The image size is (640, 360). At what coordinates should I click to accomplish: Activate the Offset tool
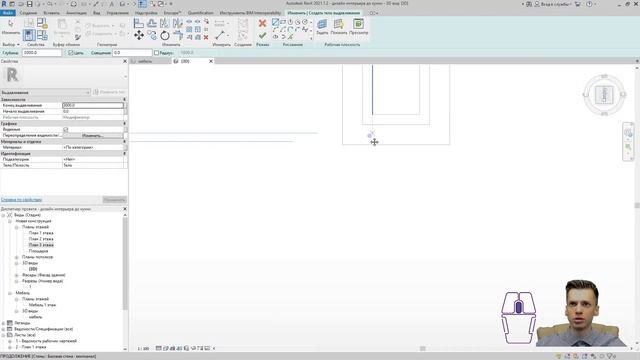pos(152,24)
